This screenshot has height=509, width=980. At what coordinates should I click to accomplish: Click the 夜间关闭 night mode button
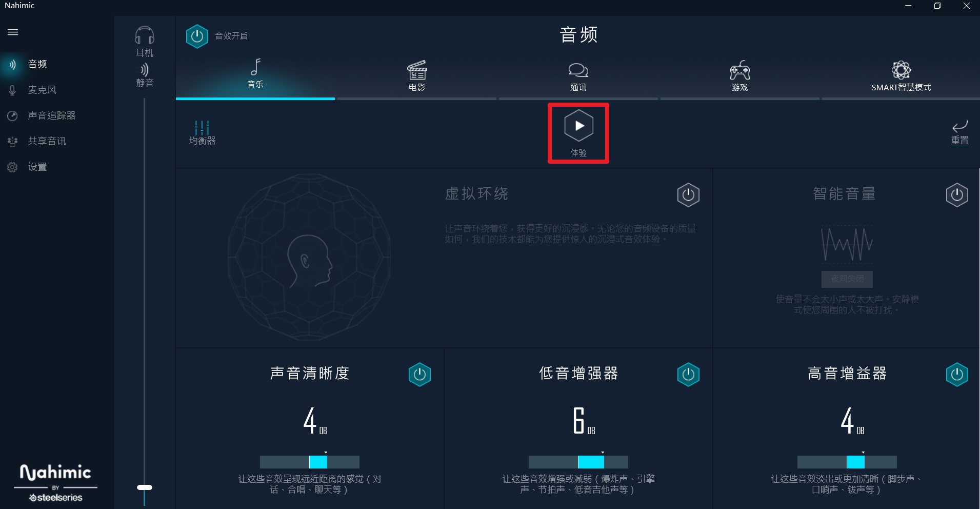[x=847, y=279]
